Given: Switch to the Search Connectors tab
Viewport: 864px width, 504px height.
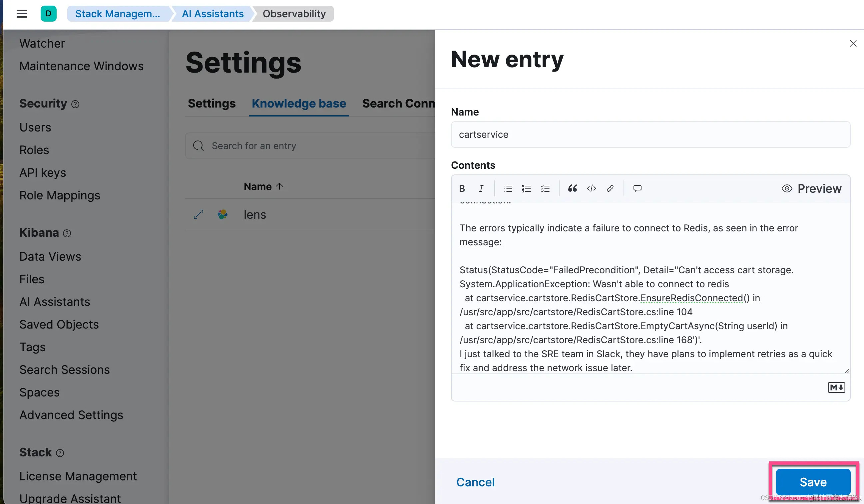Looking at the screenshot, I should [398, 104].
